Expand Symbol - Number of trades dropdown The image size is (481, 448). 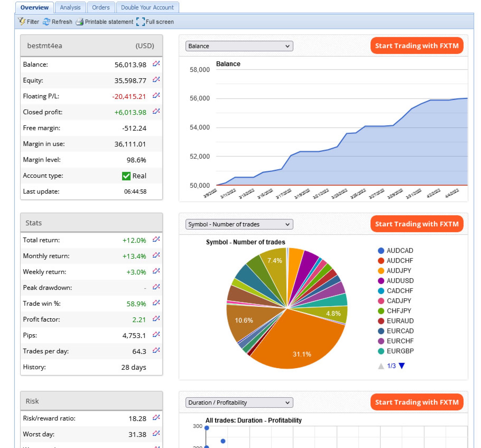point(239,224)
